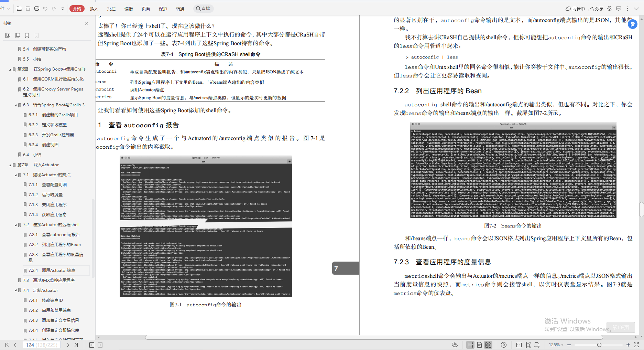The height and width of the screenshot is (350, 644).
Task: Toggle eye protection mode
Action: [455, 345]
